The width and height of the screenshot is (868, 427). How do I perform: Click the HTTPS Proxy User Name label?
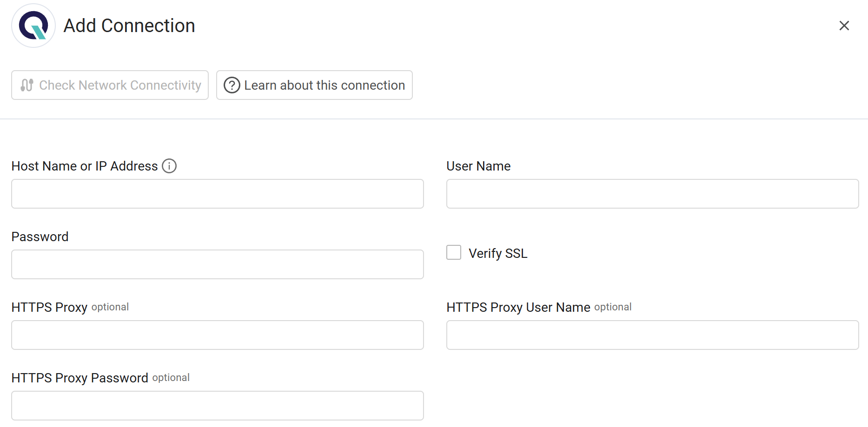tap(518, 307)
